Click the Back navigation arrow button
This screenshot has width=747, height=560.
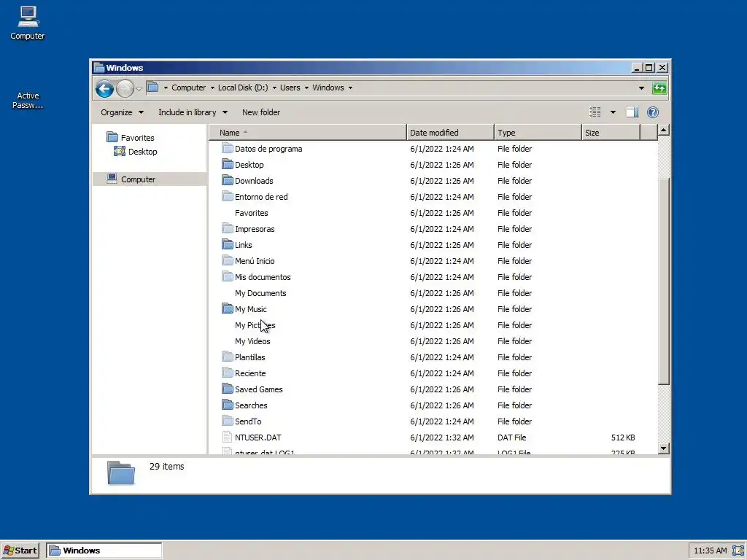coord(104,88)
